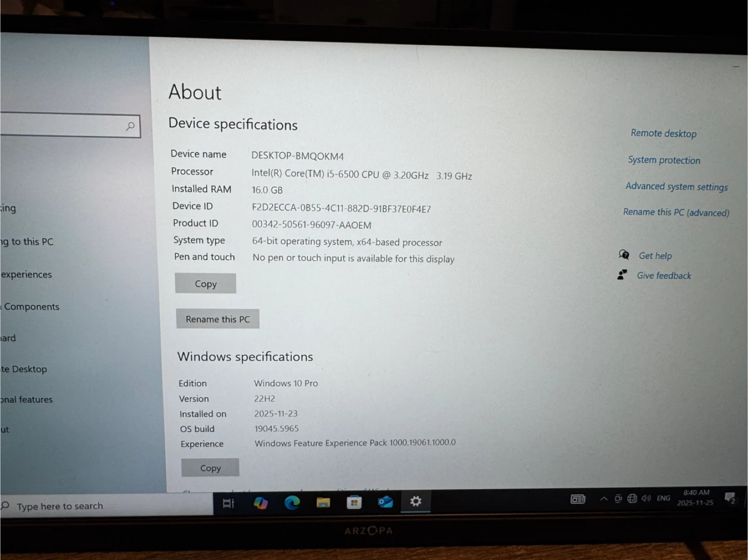Open network globe icon in tray
Viewport: 748px width, 560px height.
click(x=632, y=499)
